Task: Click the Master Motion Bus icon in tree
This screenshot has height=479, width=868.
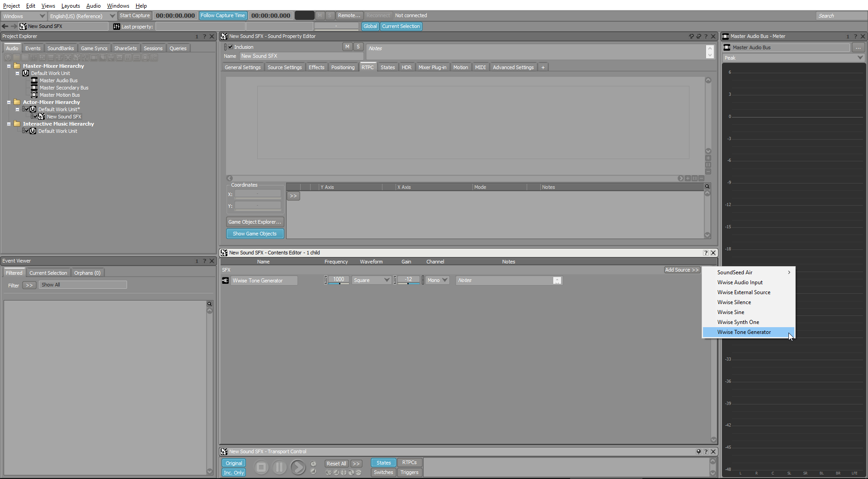Action: coord(34,95)
